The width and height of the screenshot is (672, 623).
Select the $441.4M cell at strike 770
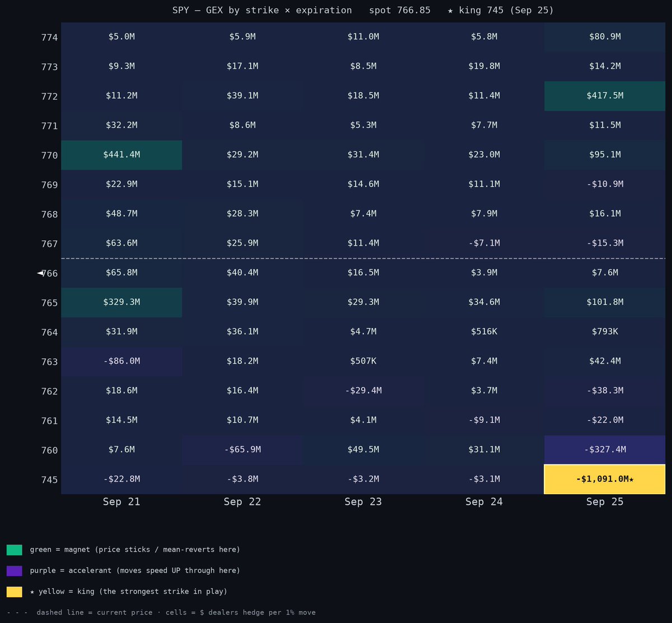coord(122,155)
